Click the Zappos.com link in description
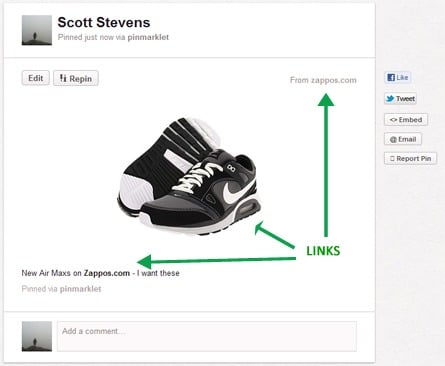The height and width of the screenshot is (366, 445). [107, 273]
